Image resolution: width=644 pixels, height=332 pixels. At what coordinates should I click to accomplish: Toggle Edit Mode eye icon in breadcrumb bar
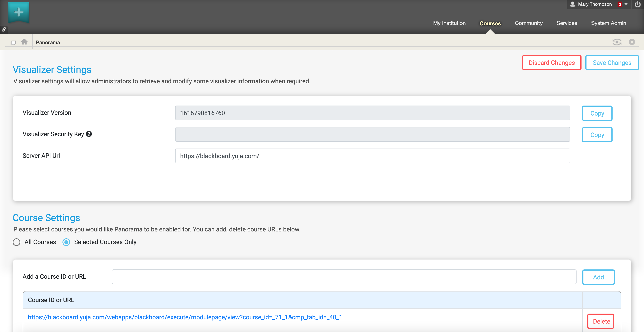(617, 42)
